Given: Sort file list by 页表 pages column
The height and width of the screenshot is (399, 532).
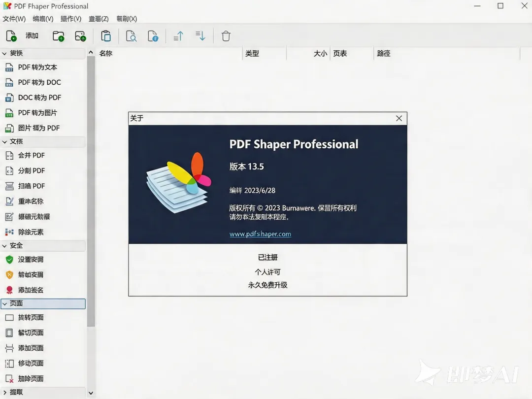Looking at the screenshot, I should pyautogui.click(x=352, y=53).
